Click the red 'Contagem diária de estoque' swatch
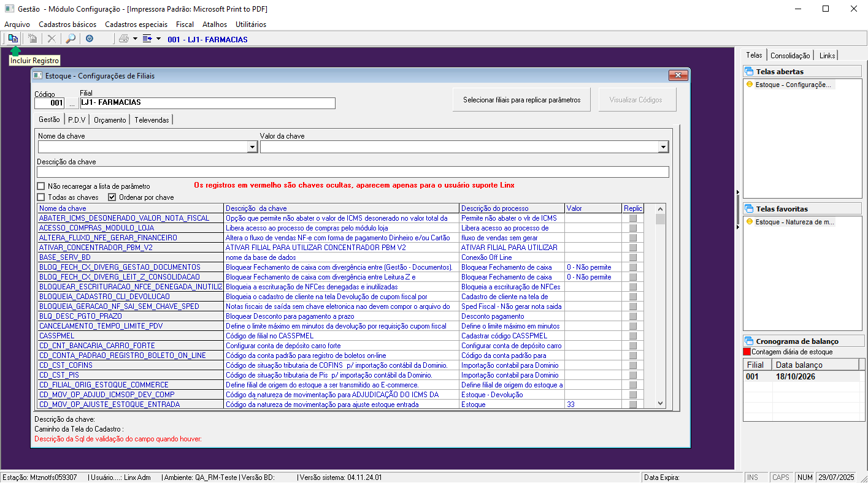868x483 pixels. [747, 352]
